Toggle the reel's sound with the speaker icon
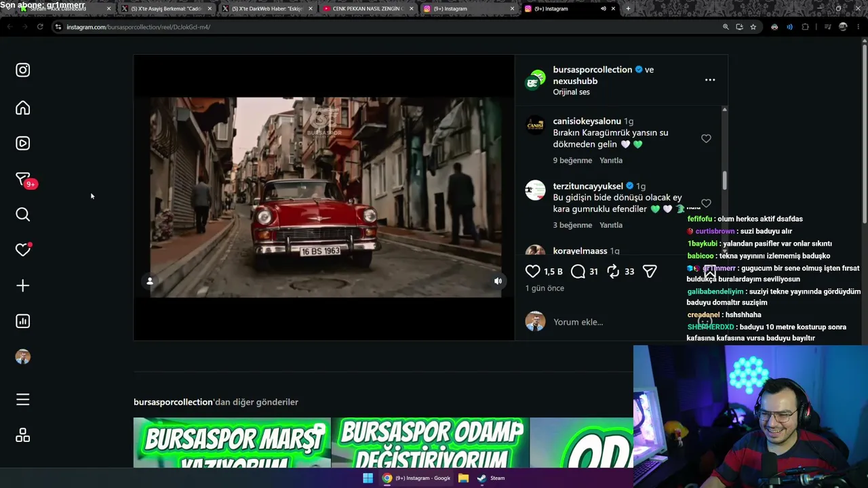The height and width of the screenshot is (488, 868). pyautogui.click(x=498, y=281)
